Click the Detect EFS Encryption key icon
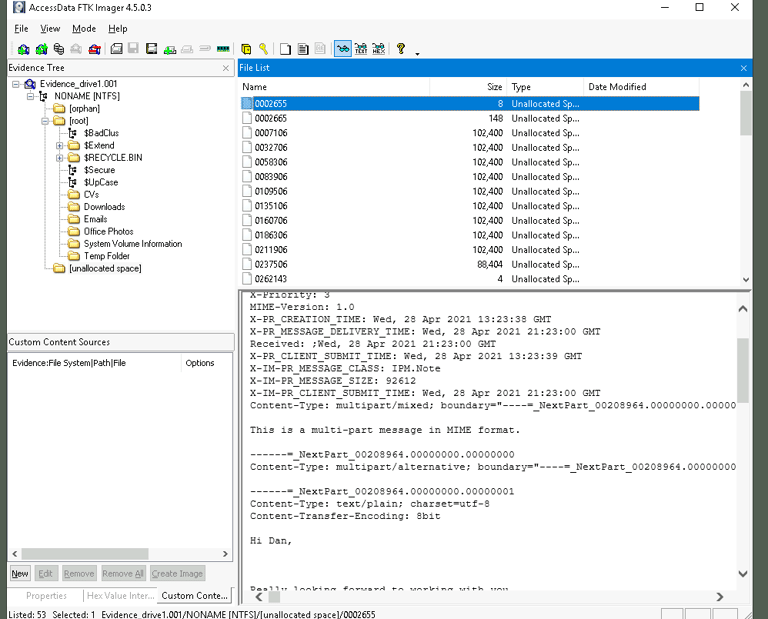Image resolution: width=768 pixels, height=619 pixels. tap(264, 48)
